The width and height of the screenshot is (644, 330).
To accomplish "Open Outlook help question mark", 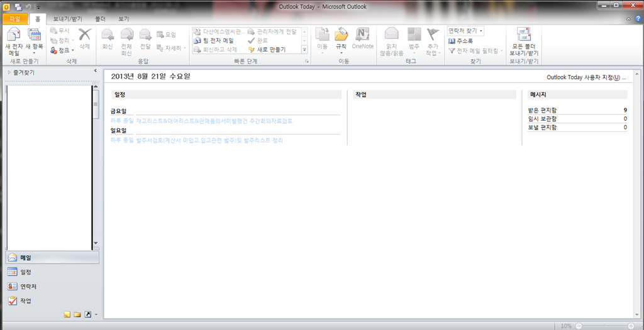I will [x=638, y=19].
